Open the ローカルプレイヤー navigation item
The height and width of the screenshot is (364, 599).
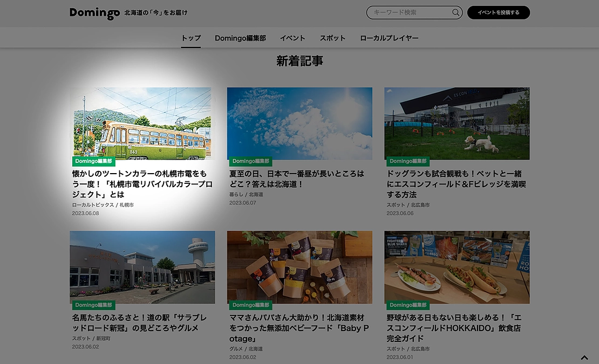[x=390, y=38]
